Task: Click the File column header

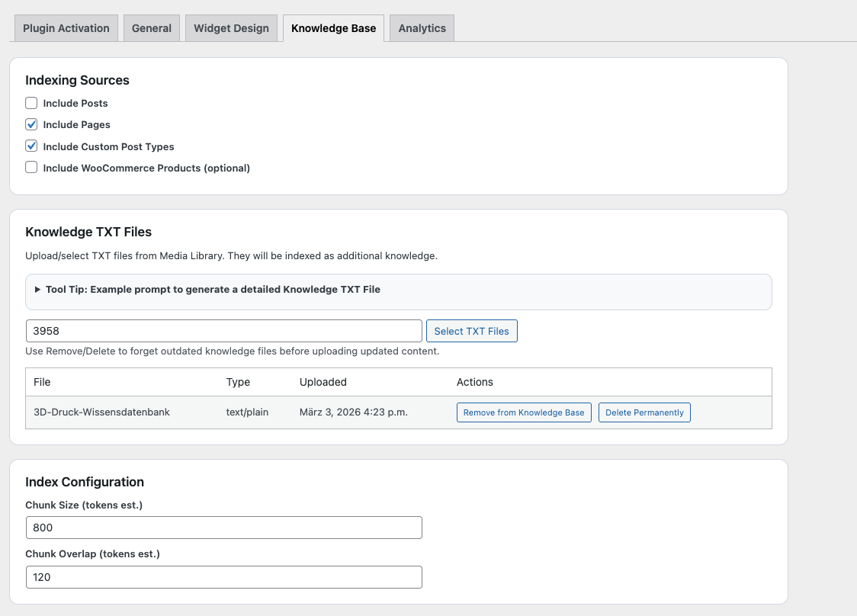Action: pyautogui.click(x=42, y=382)
